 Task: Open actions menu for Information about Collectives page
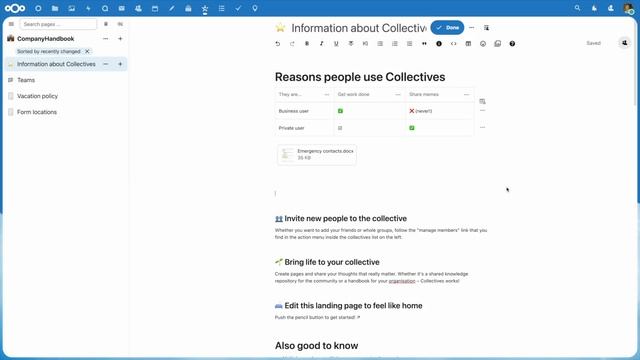click(106, 64)
